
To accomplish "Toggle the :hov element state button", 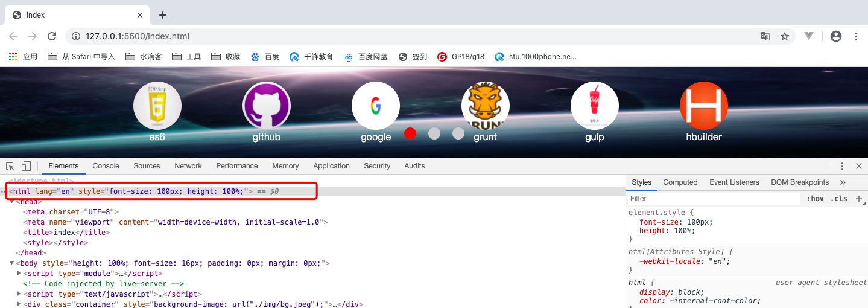I will 816,199.
